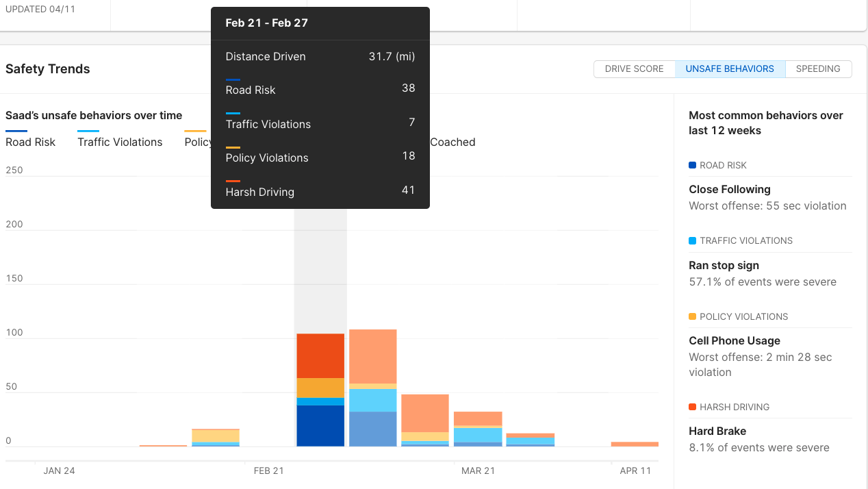Click the tallest bar's salmon top segment
The width and height of the screenshot is (868, 489).
(x=373, y=356)
